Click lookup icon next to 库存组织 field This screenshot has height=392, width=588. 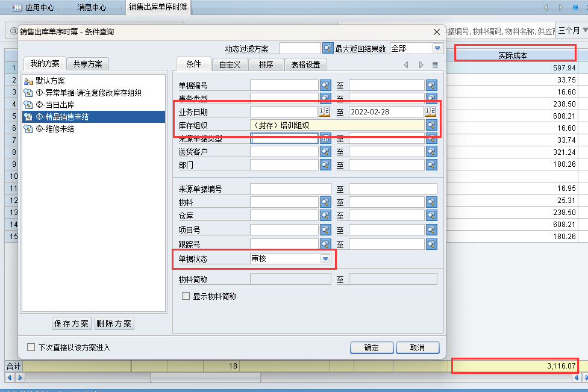431,125
